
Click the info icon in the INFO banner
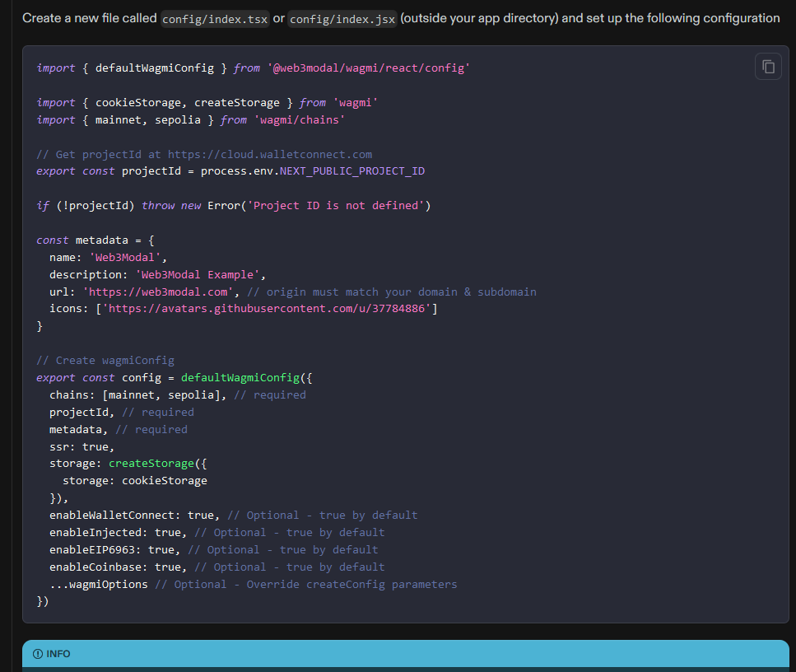point(38,654)
